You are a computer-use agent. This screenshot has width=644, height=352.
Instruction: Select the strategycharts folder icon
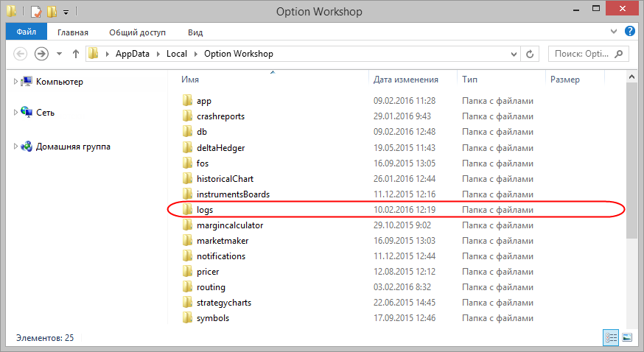(187, 303)
